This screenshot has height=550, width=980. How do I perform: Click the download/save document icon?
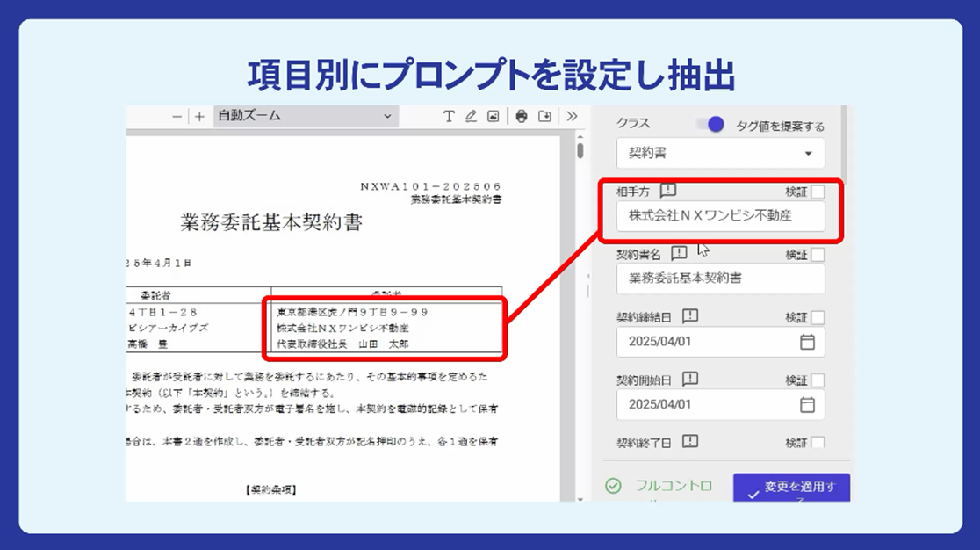point(545,115)
